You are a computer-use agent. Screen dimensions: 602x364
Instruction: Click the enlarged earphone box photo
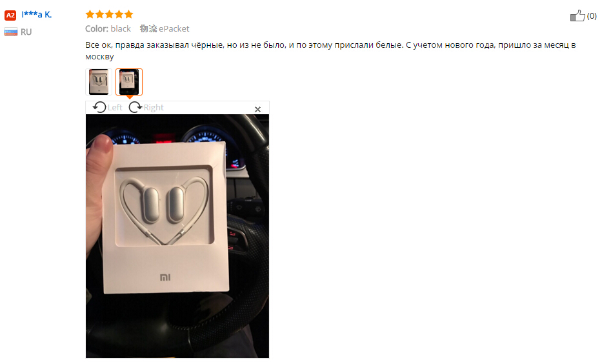(177, 236)
